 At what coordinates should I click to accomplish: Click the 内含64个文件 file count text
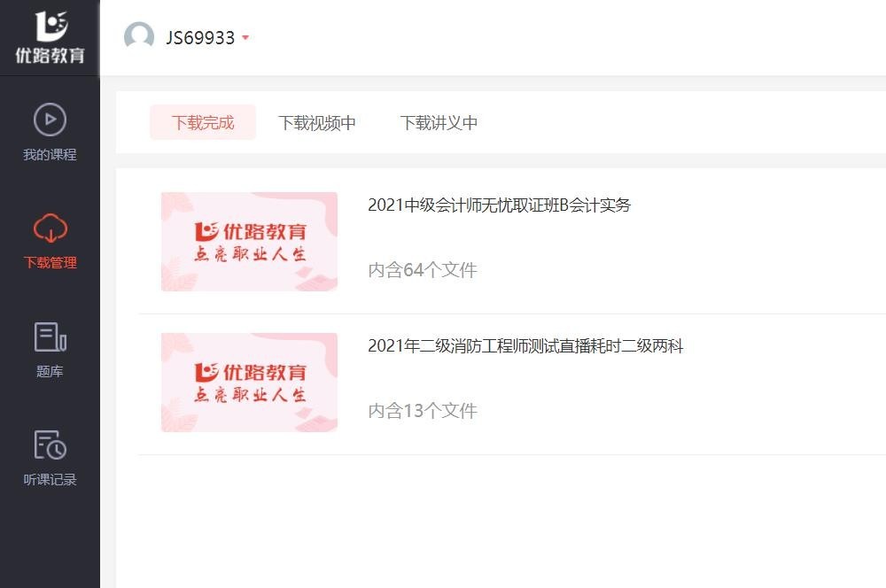pos(423,270)
